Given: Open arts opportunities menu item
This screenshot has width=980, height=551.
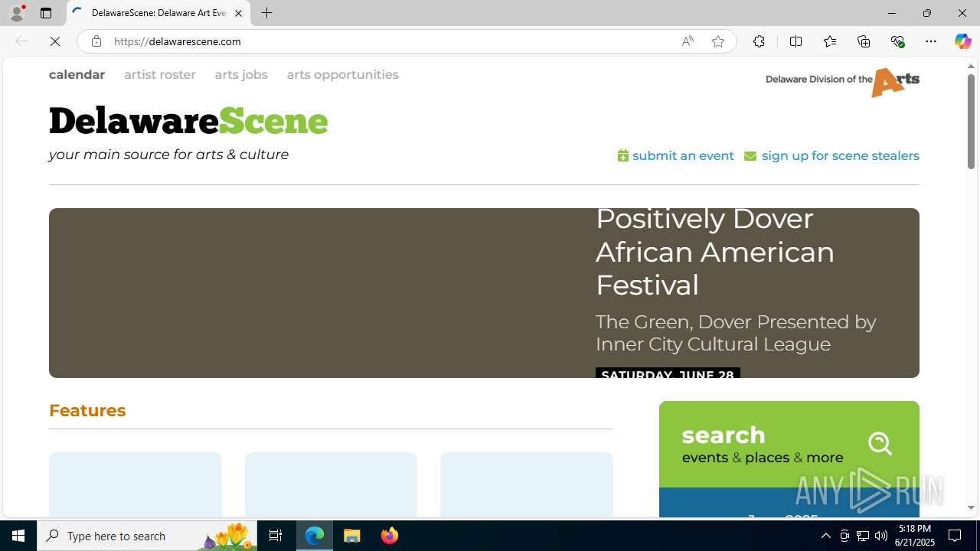Looking at the screenshot, I should click(x=343, y=74).
